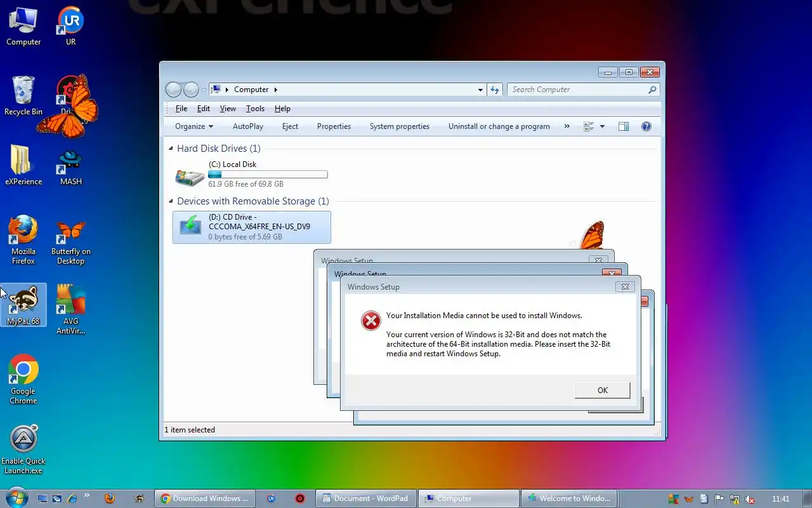812x508 pixels.
Task: Click System properties in the toolbar
Action: click(x=400, y=126)
